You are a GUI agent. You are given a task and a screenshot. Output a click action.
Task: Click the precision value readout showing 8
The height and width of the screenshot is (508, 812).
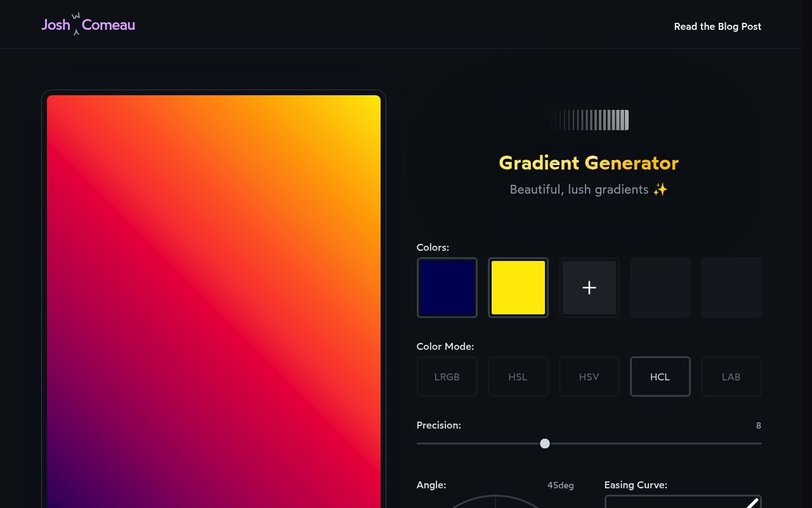(x=758, y=425)
